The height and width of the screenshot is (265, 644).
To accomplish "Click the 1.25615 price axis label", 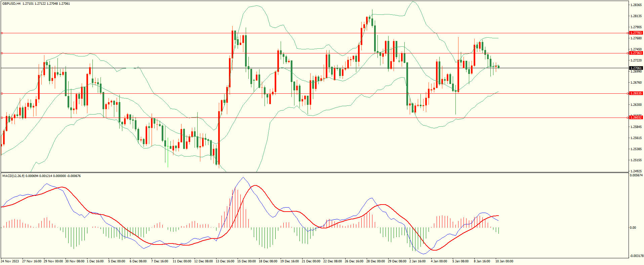I will point(636,138).
